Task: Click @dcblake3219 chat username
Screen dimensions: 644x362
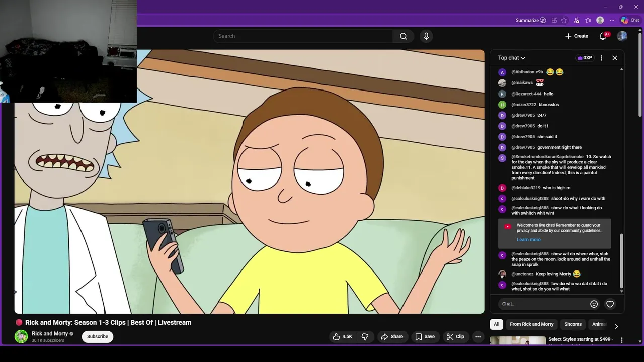Action: click(x=526, y=188)
